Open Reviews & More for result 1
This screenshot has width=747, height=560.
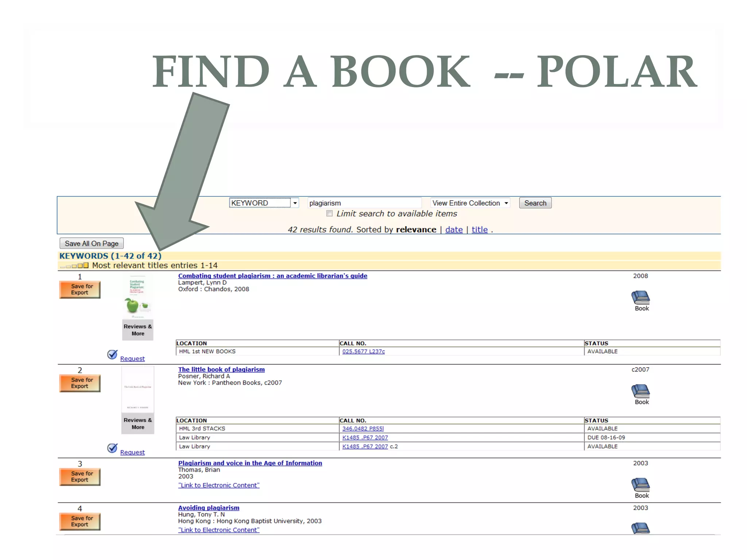tap(138, 330)
